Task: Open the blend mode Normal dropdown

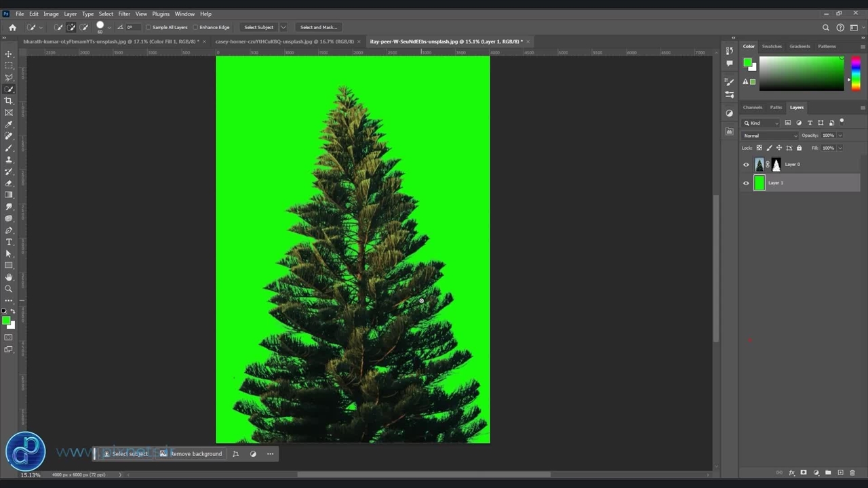Action: pyautogui.click(x=770, y=136)
